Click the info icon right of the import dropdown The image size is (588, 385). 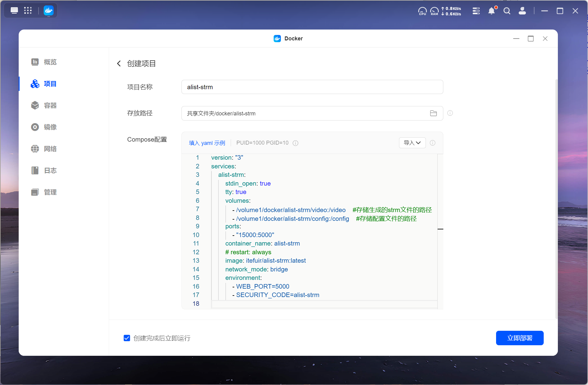pyautogui.click(x=432, y=143)
